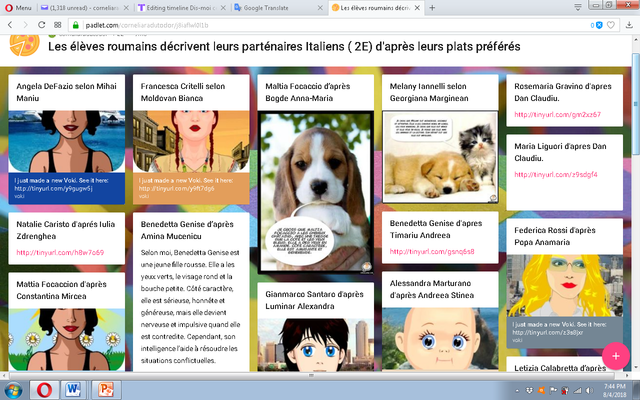Click the horizontal scrollbar right arrow

628,376
